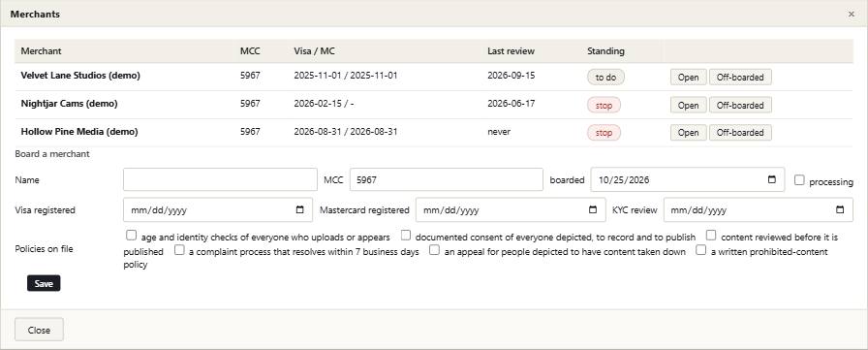Tick complaint process within 7 business days

179,250
